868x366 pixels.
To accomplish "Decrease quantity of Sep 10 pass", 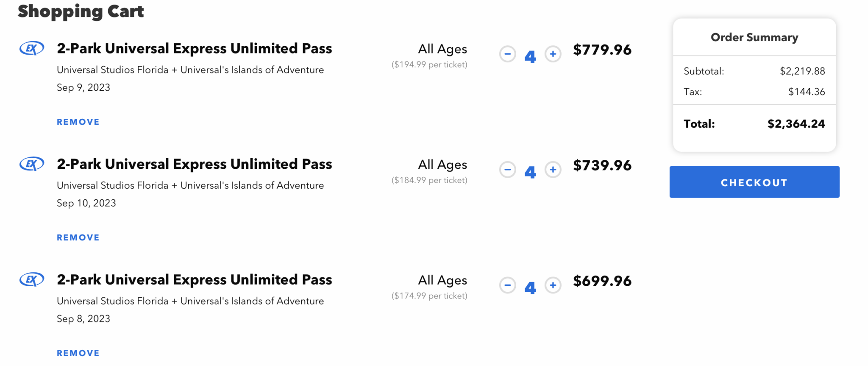I will (507, 169).
